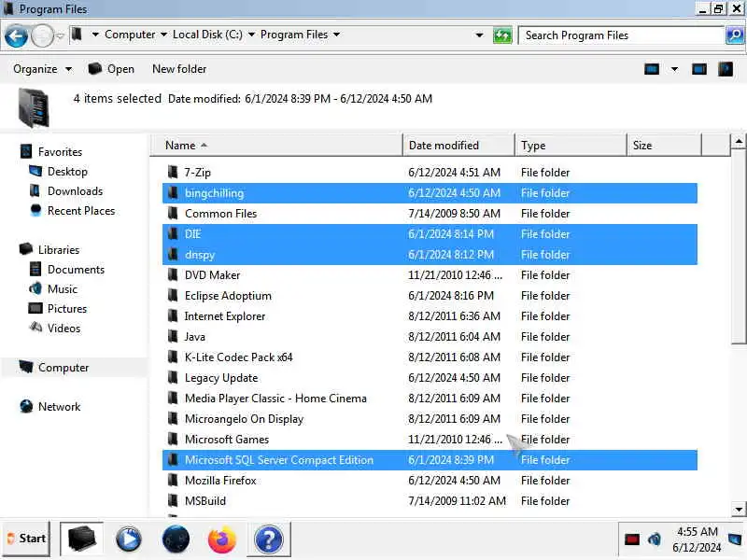This screenshot has height=560, width=747.
Task: Click the 7-Zip folder icon
Action: [x=173, y=173]
